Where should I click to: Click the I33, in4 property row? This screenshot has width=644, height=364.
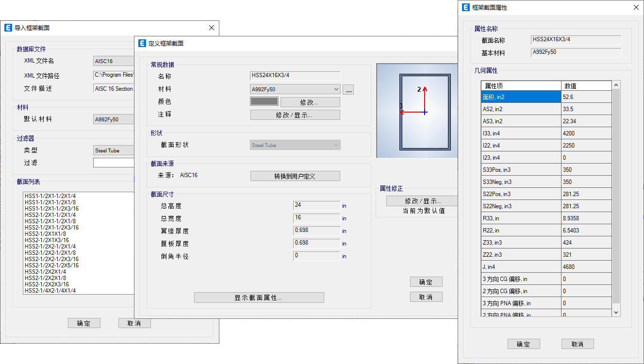click(x=521, y=133)
